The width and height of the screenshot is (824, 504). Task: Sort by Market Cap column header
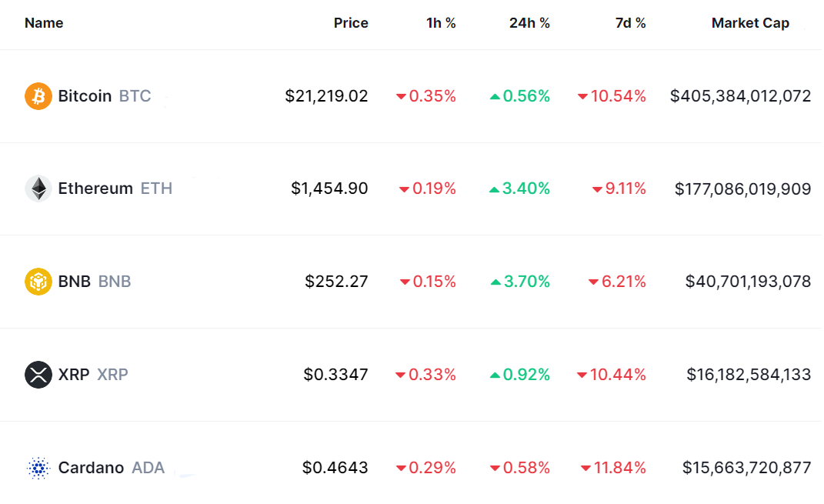750,23
